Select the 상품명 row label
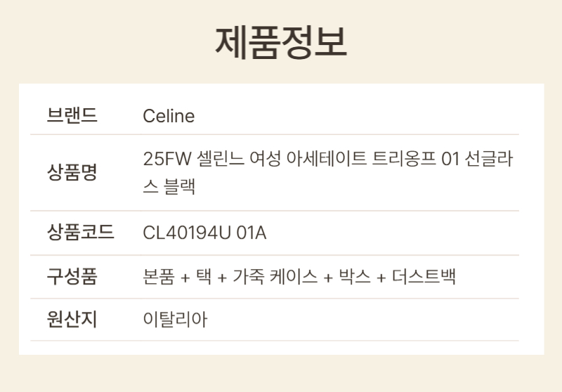This screenshot has height=392, width=562. (x=72, y=172)
